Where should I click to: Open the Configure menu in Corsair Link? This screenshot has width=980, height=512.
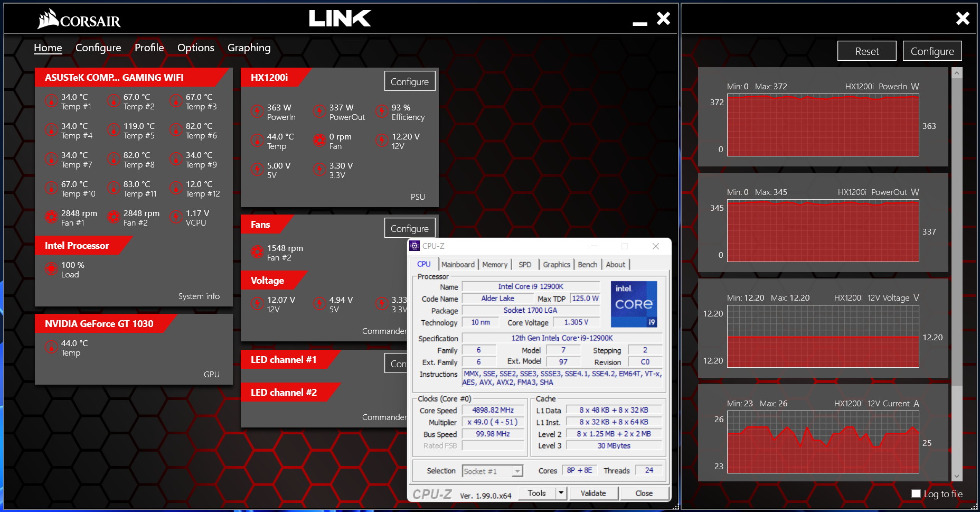(98, 48)
